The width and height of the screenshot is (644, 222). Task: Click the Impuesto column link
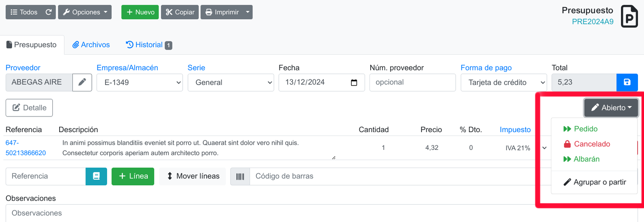tap(515, 130)
